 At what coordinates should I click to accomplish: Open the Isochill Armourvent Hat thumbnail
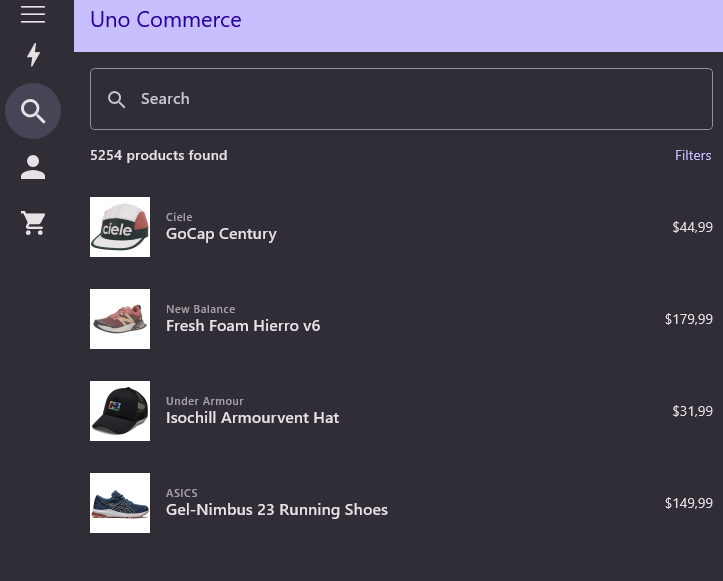click(120, 411)
